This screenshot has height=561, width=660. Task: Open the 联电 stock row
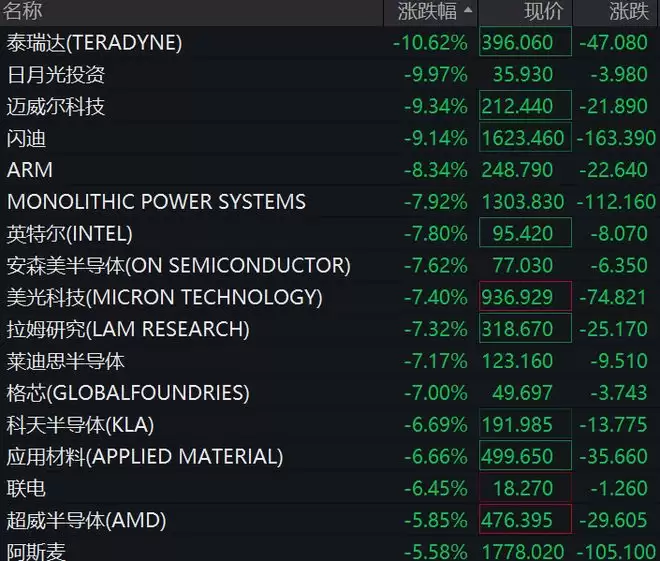click(330, 489)
